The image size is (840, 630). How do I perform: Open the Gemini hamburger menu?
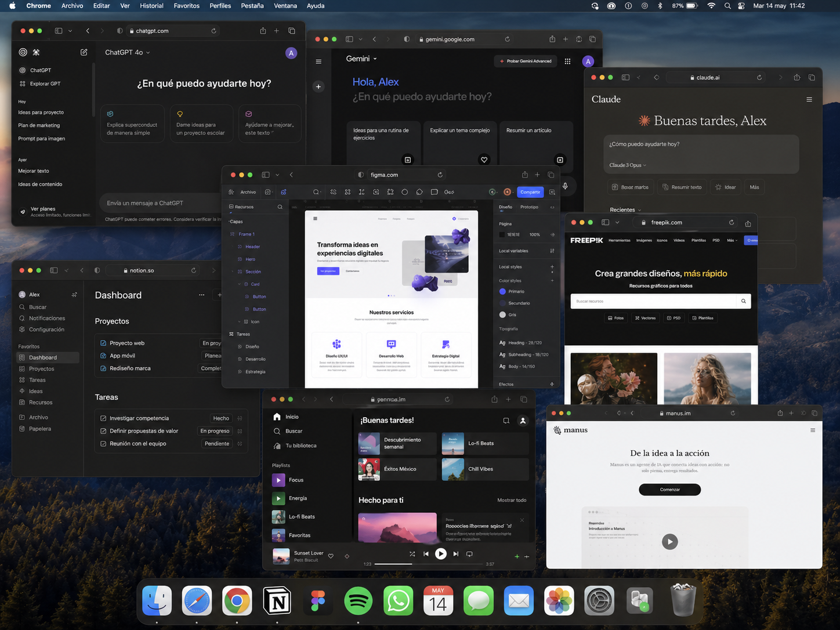318,61
